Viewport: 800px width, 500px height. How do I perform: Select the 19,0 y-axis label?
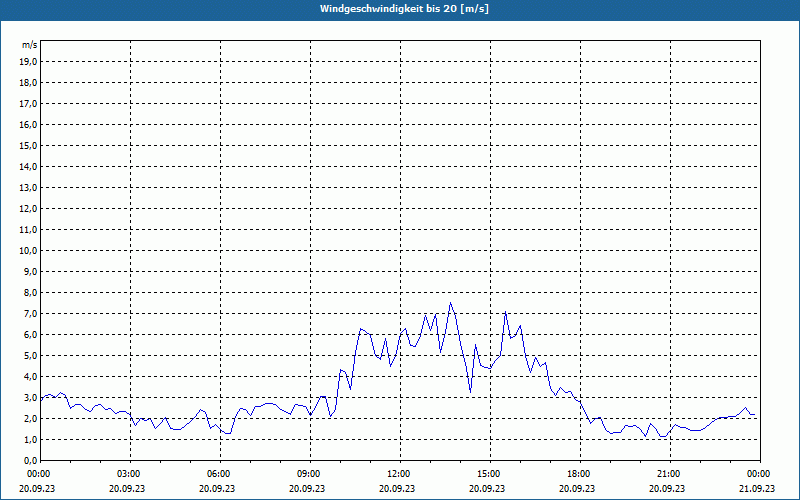29,62
